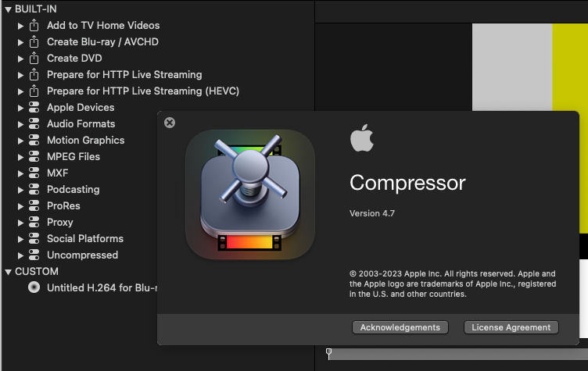Expand the Social Platforms group

[20, 239]
